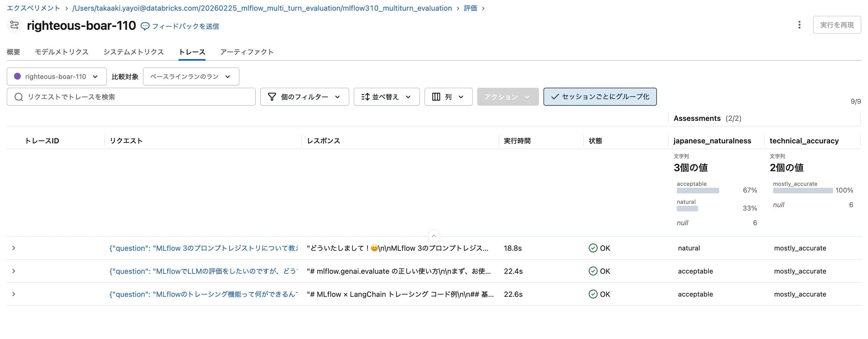Click the kebab menu next to 実行を再現
The image size is (868, 339).
point(800,25)
